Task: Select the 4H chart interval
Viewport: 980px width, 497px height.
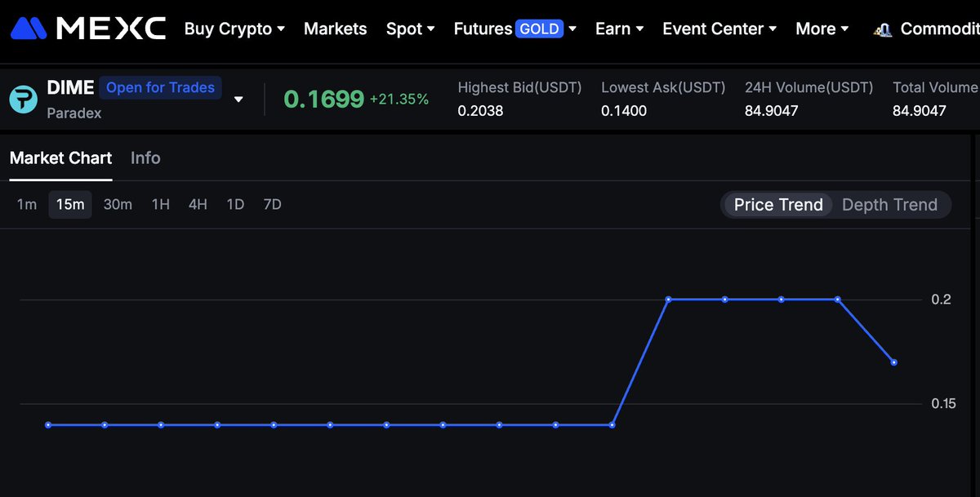Action: [x=198, y=204]
